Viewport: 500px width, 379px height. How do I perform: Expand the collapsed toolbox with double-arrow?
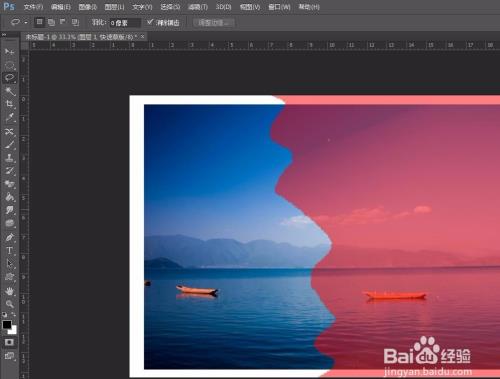[x=4, y=35]
